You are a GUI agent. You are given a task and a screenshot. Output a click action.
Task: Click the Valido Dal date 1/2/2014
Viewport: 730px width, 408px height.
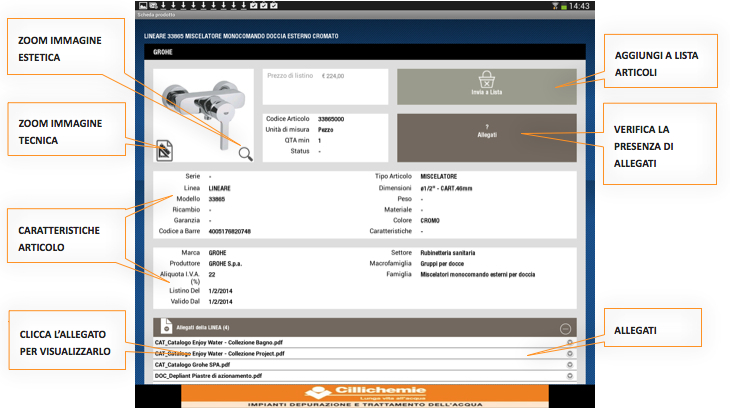tap(220, 302)
